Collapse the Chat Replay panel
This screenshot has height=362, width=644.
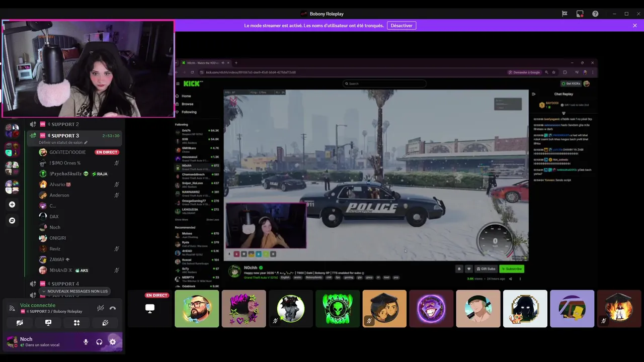pyautogui.click(x=534, y=94)
